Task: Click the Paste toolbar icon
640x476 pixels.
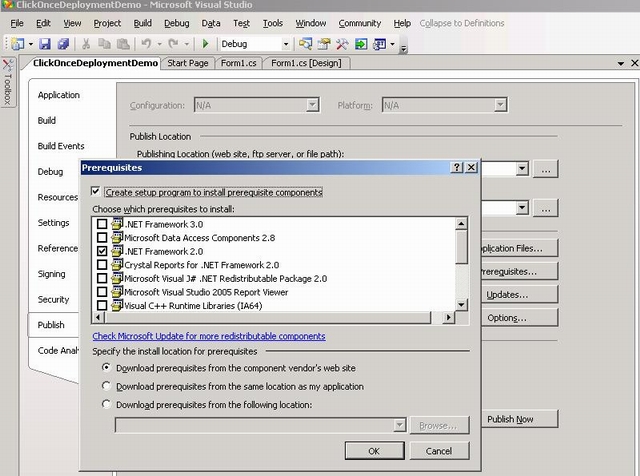Action: 123,44
